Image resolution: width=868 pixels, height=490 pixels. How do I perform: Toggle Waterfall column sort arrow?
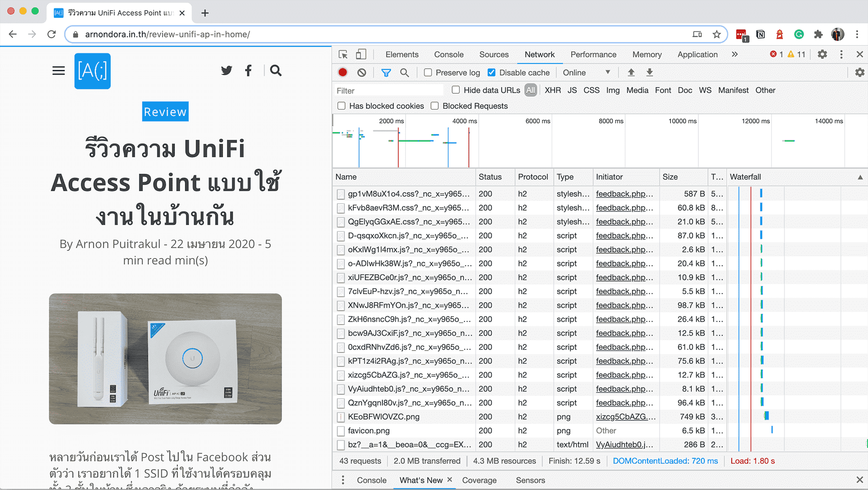[860, 177]
